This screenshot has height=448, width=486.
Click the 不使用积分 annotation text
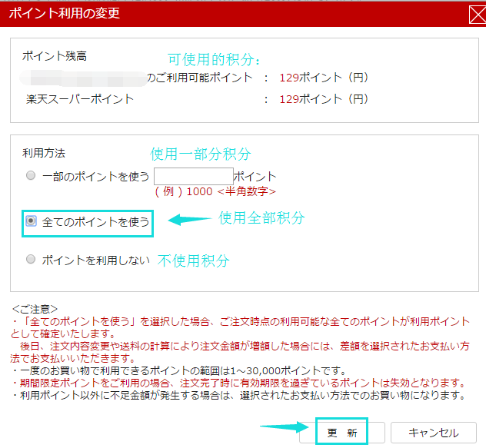click(x=193, y=261)
